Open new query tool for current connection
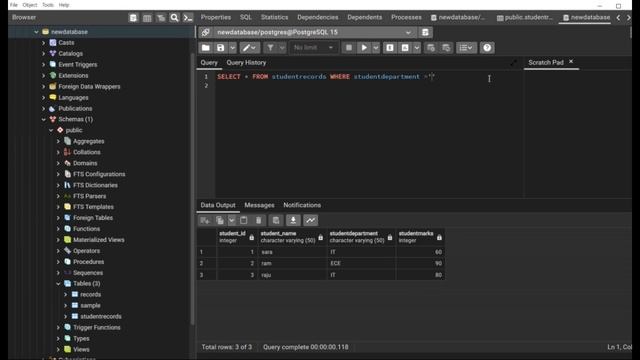Image resolution: width=640 pixels, height=360 pixels. tap(425, 32)
